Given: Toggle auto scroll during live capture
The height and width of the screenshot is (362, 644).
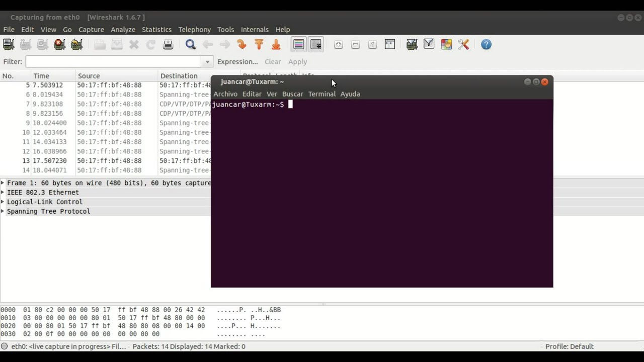Looking at the screenshot, I should pos(316,45).
